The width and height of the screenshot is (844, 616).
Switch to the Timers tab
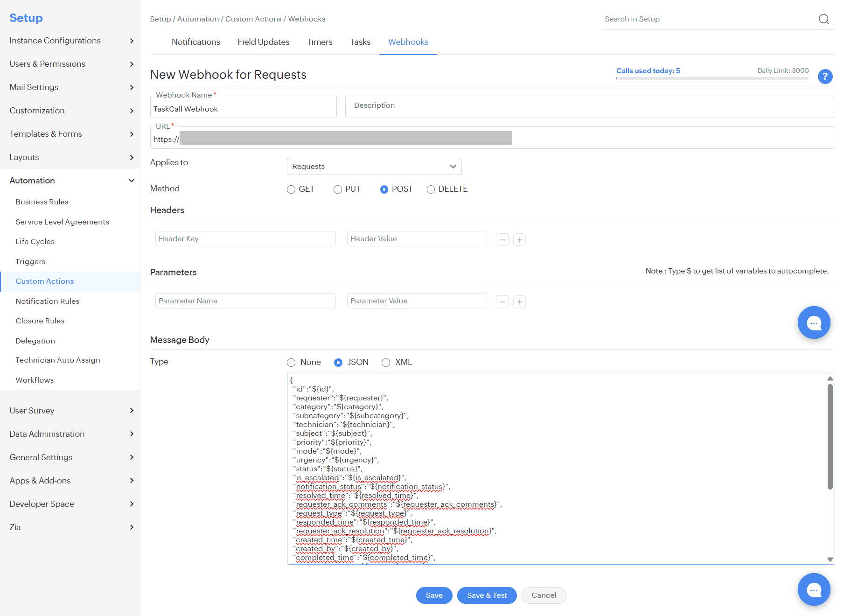[x=319, y=42]
